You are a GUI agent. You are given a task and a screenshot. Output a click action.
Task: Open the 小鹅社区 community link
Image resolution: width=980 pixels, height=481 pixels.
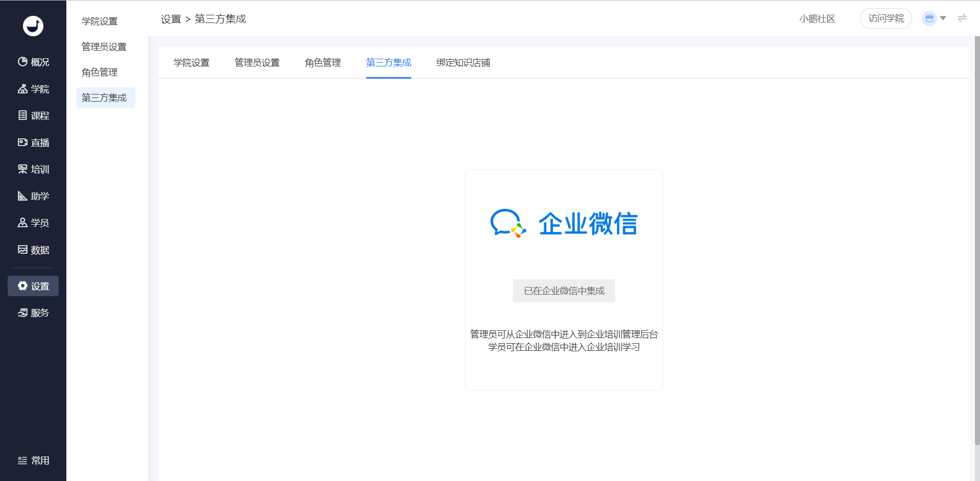click(x=817, y=18)
